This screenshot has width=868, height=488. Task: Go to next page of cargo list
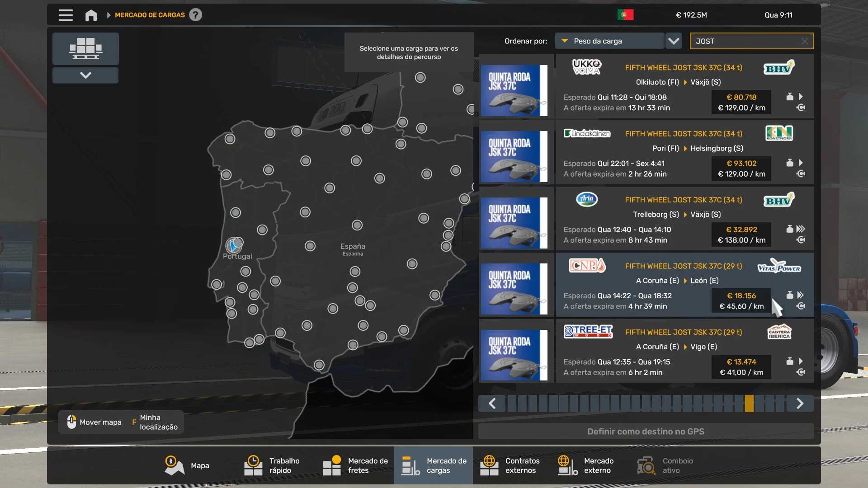point(800,404)
